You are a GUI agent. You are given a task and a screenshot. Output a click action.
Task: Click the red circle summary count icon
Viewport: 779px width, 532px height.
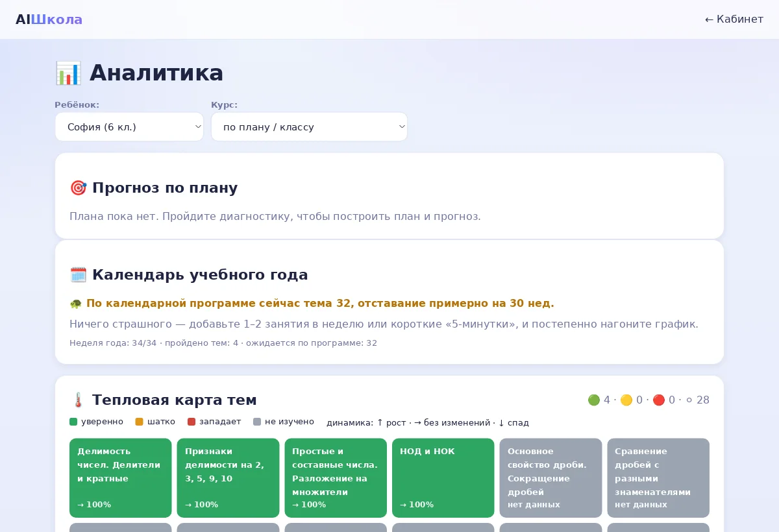[x=658, y=400]
